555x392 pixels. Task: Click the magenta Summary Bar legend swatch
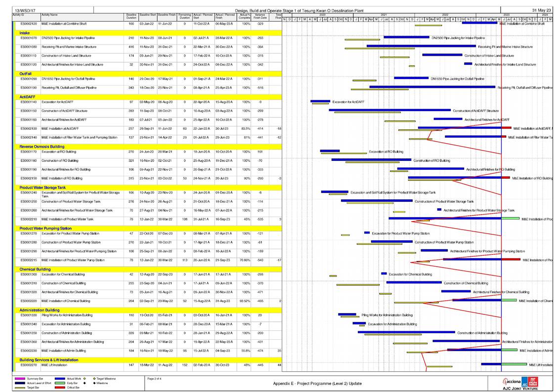(20, 379)
